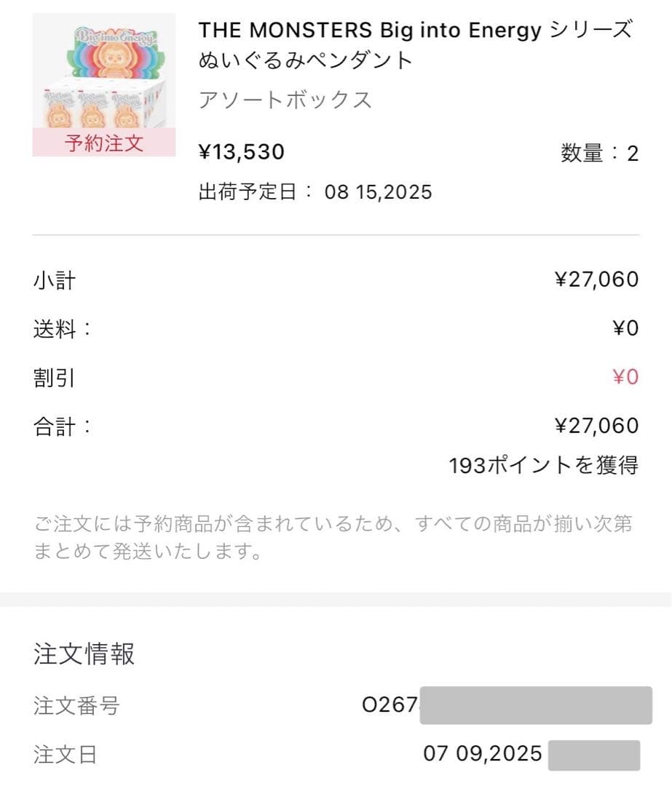The height and width of the screenshot is (786, 672).
Task: Tap the 送料 shipping fee label
Action: pyautogui.click(x=63, y=329)
